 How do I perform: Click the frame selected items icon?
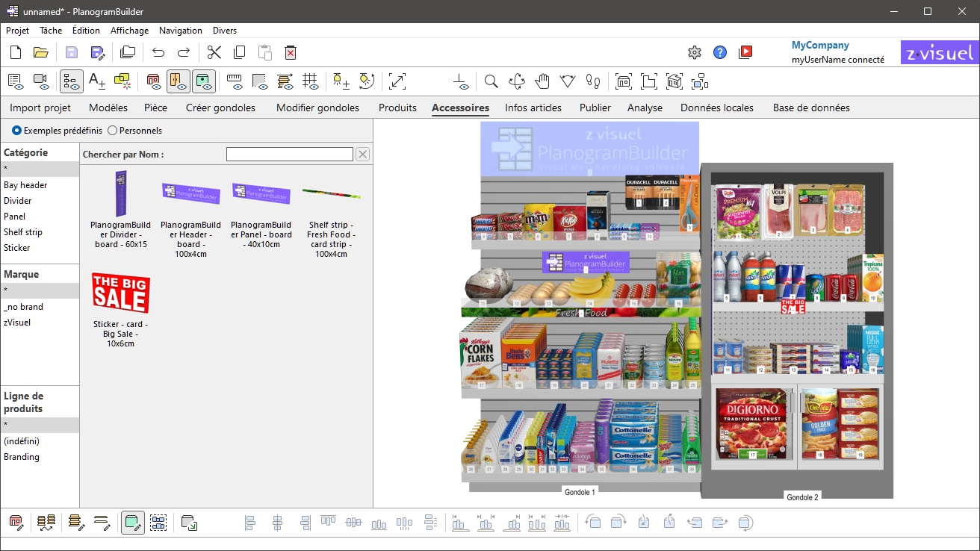[x=700, y=81]
